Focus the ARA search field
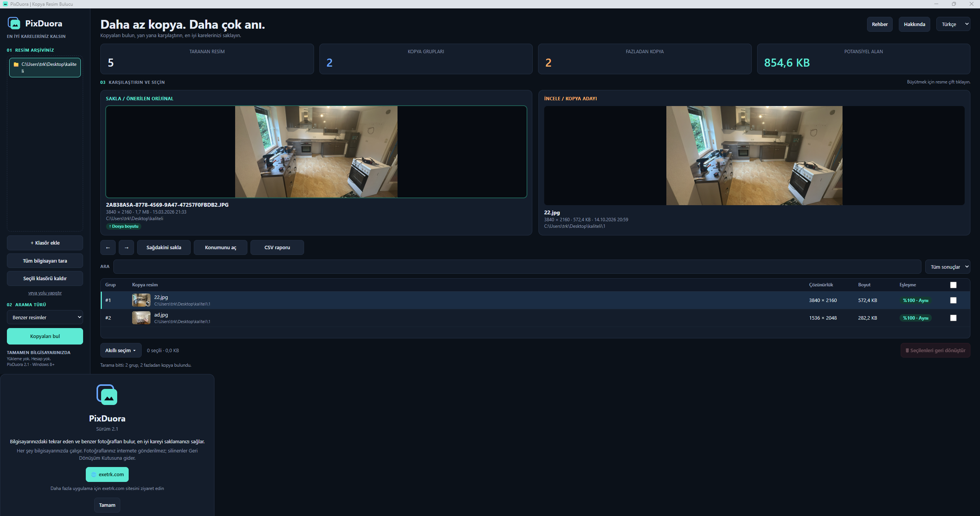Viewport: 980px width, 516px height. click(x=517, y=267)
